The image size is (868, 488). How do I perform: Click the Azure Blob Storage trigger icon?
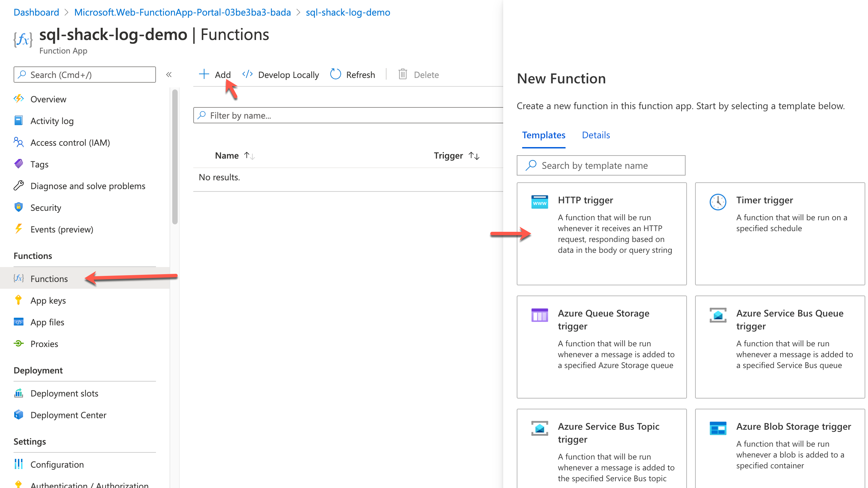coord(718,428)
